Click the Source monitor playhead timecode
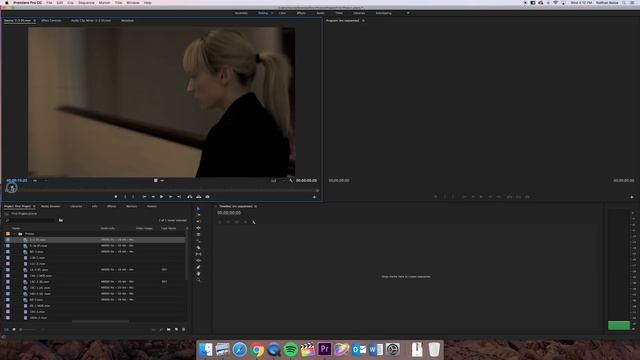 tap(17, 180)
